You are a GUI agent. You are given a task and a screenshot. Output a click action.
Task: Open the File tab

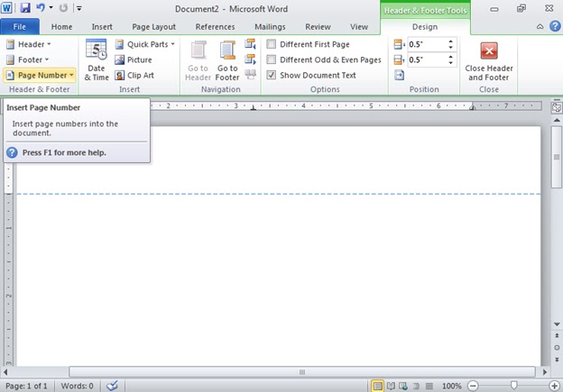pyautogui.click(x=19, y=27)
